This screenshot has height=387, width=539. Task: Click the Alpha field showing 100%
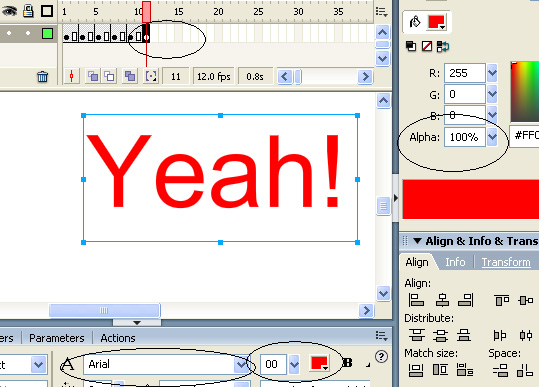(465, 137)
